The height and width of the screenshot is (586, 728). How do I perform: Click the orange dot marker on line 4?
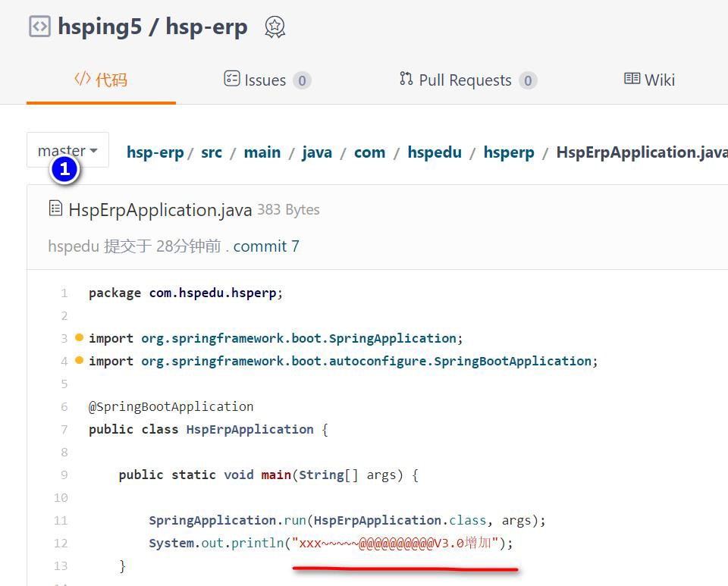80,360
